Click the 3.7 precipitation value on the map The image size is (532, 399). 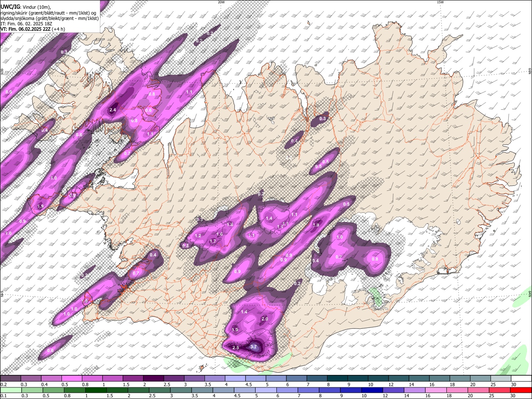(x=254, y=346)
